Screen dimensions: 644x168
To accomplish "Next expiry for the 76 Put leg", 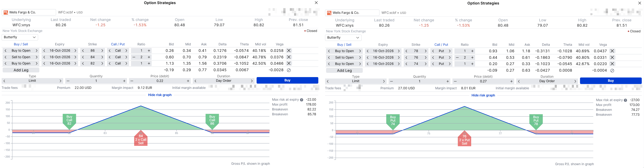I will click(399, 57).
